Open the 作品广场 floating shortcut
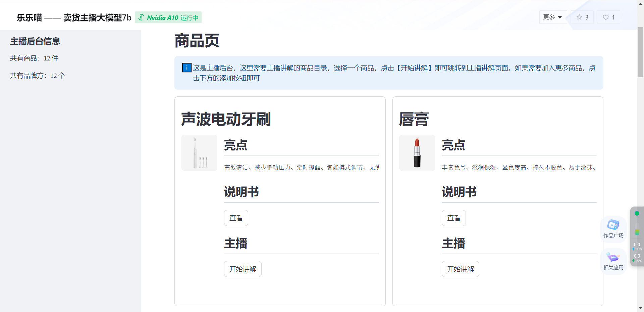The image size is (644, 312). (613, 229)
